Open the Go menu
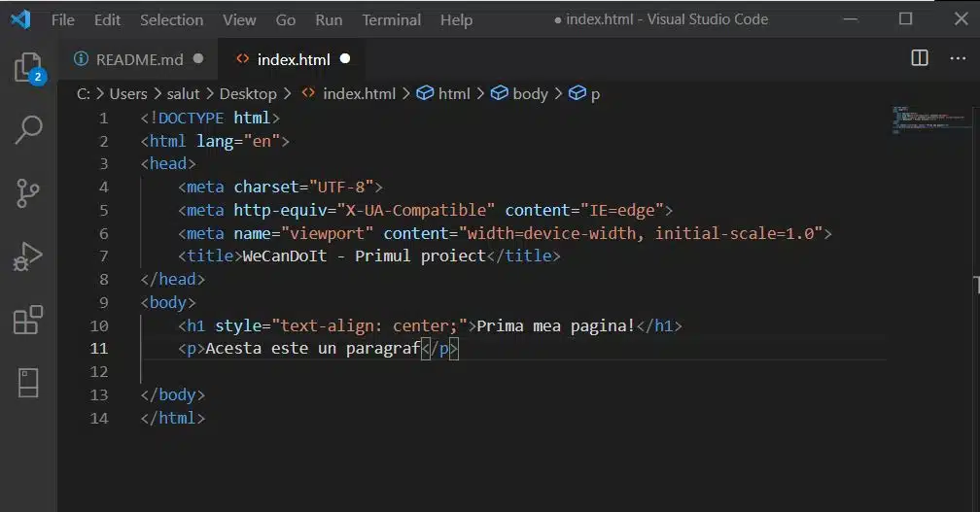This screenshot has height=512, width=980. [286, 20]
